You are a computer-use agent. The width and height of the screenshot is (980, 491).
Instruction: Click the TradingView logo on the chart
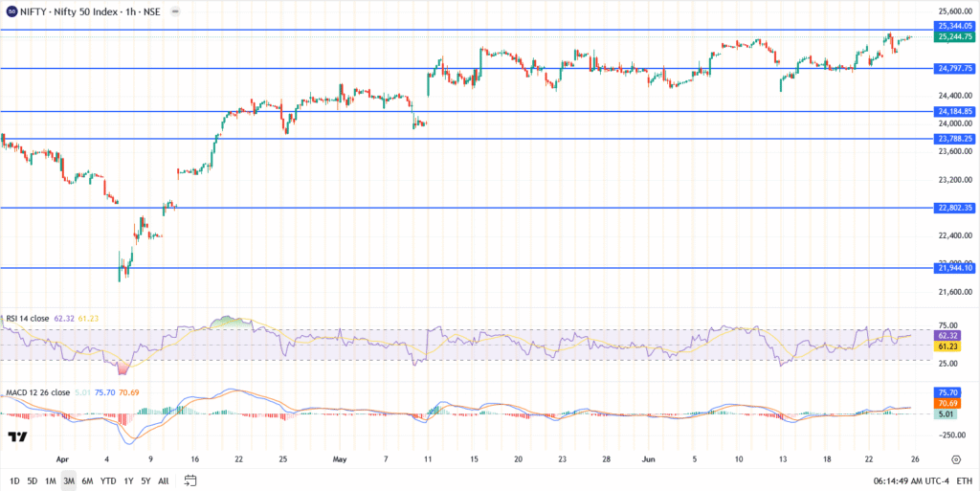coord(17,437)
